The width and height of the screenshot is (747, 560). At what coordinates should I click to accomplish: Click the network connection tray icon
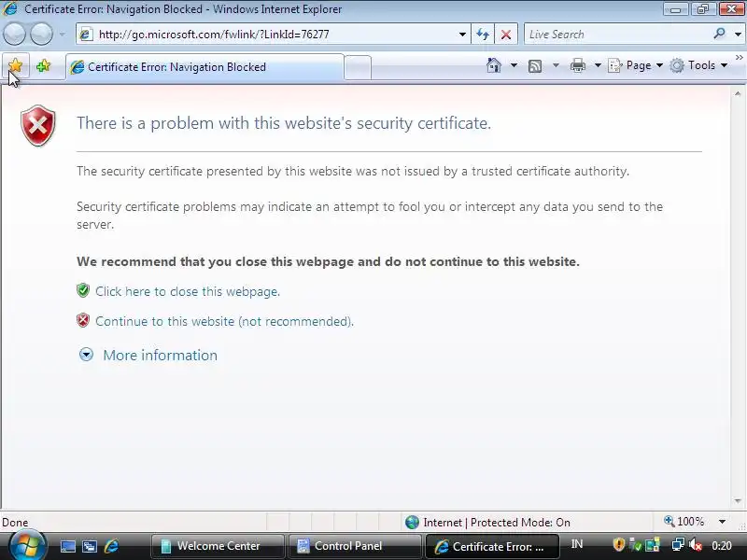(x=678, y=544)
